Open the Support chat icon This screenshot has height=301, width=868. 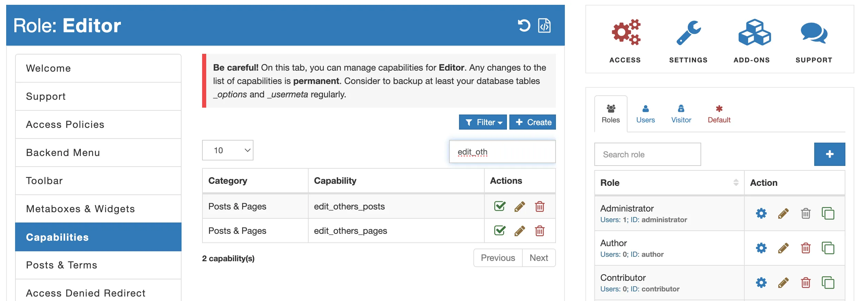814,33
